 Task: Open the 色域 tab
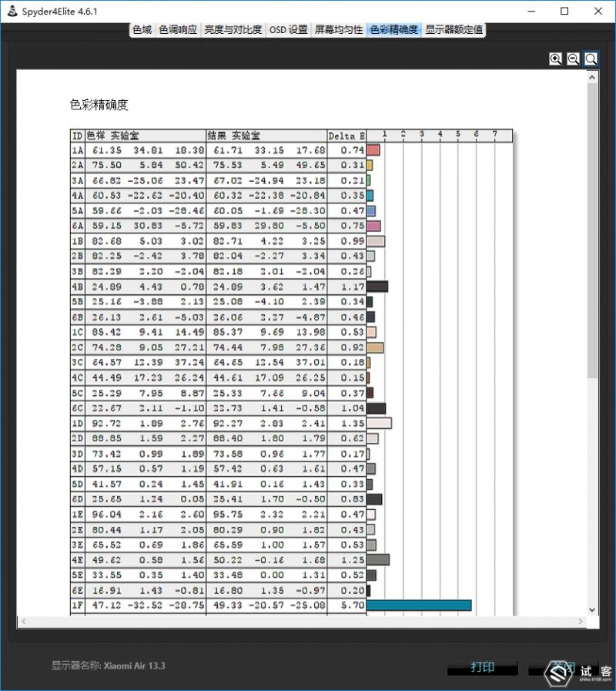[x=142, y=29]
